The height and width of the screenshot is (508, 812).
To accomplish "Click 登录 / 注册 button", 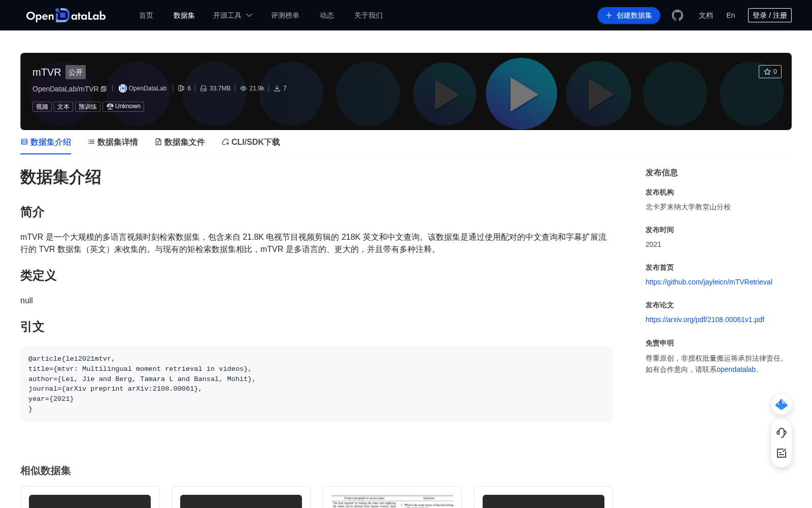I will pyautogui.click(x=770, y=15).
